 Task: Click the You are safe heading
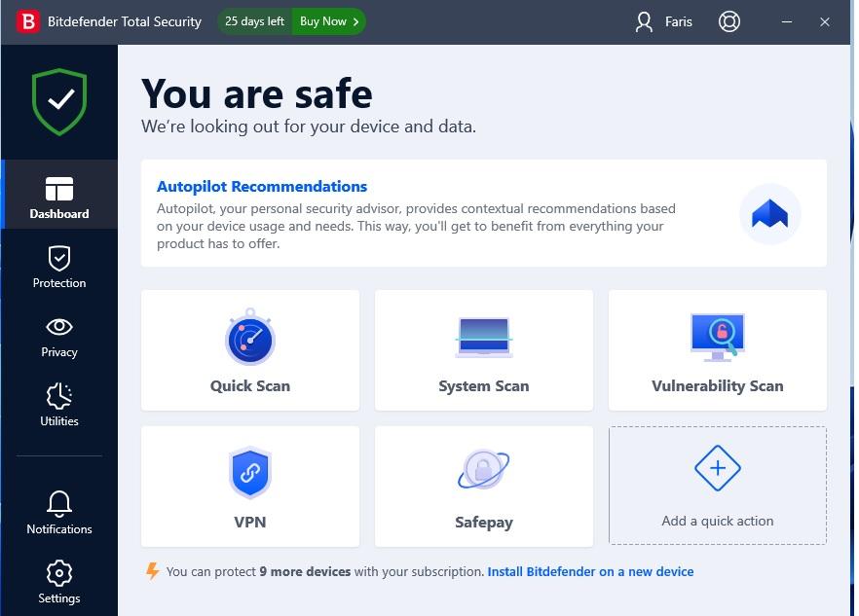257,93
